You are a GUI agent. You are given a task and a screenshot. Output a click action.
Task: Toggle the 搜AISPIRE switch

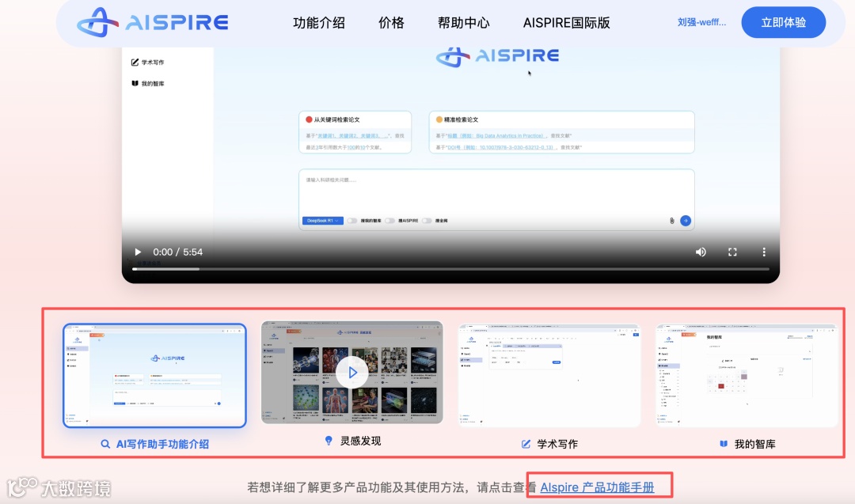(389, 221)
